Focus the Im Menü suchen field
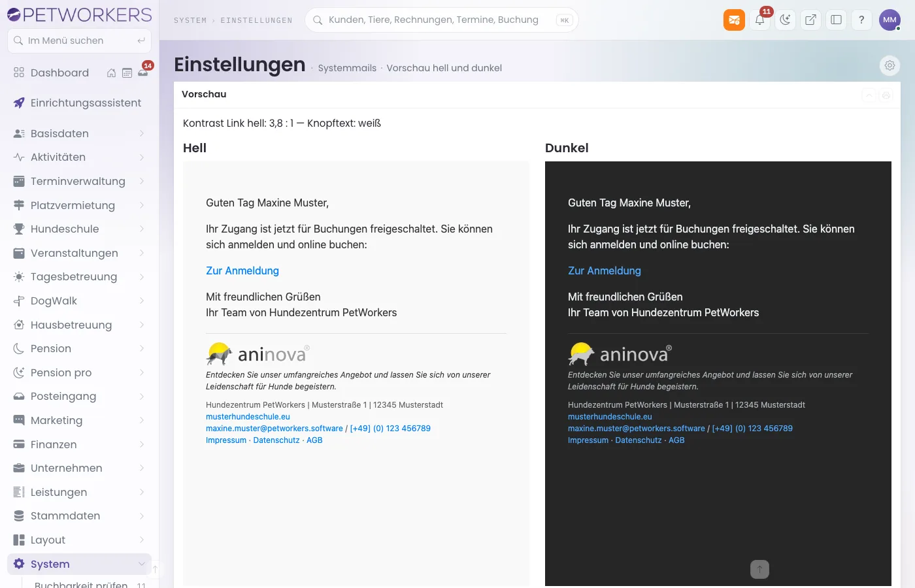The height and width of the screenshot is (588, 915). click(79, 41)
